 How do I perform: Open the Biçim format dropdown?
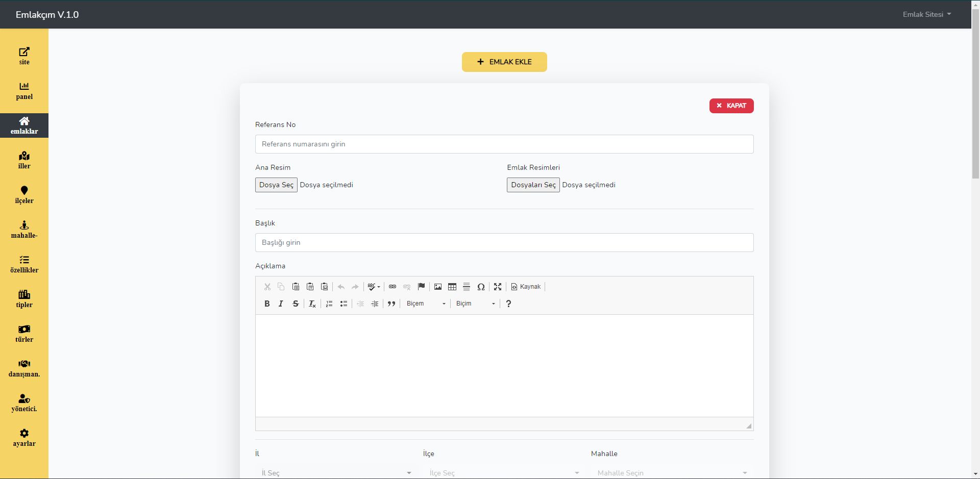475,304
